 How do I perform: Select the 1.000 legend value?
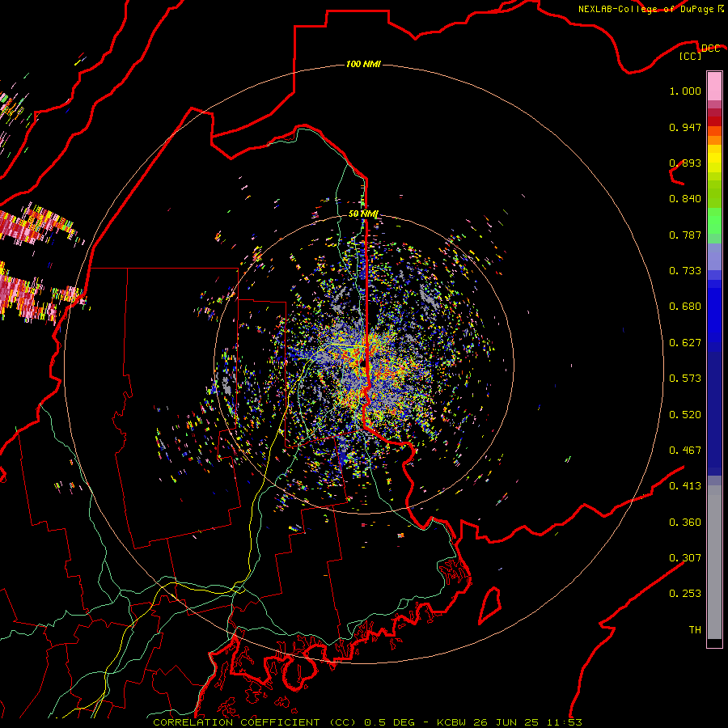pos(685,91)
